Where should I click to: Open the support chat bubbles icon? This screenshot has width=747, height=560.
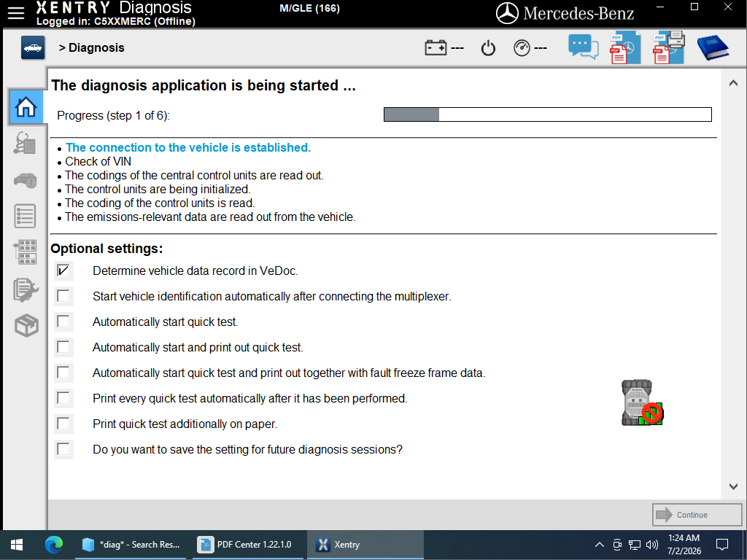[x=583, y=47]
